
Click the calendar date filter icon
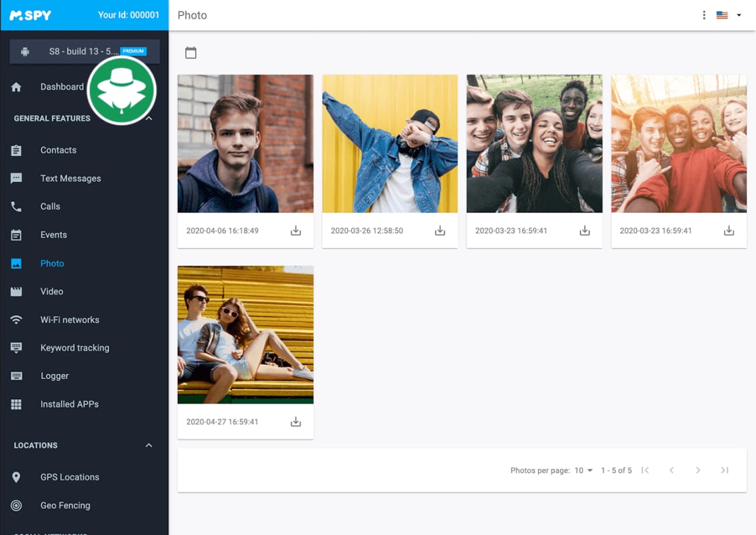coord(191,53)
